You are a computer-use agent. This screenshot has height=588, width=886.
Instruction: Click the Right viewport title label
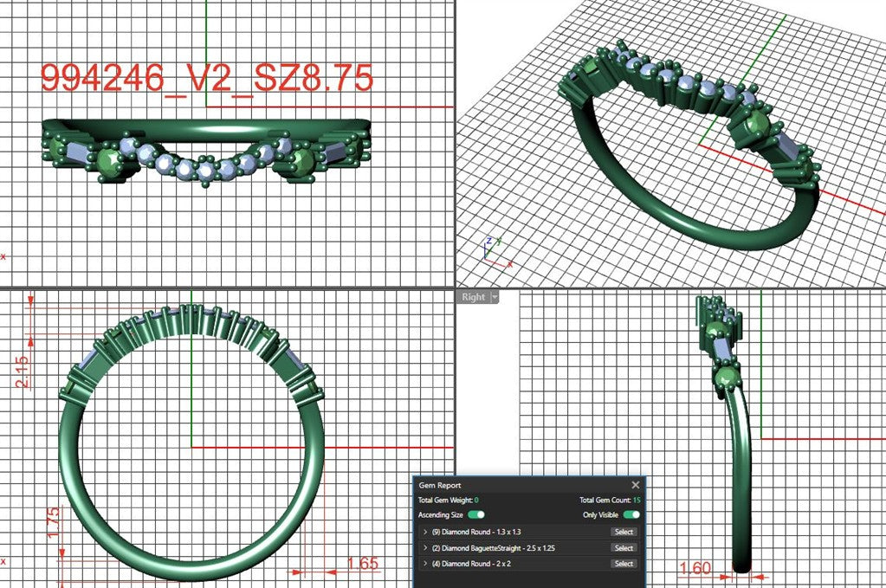pyautogui.click(x=473, y=297)
